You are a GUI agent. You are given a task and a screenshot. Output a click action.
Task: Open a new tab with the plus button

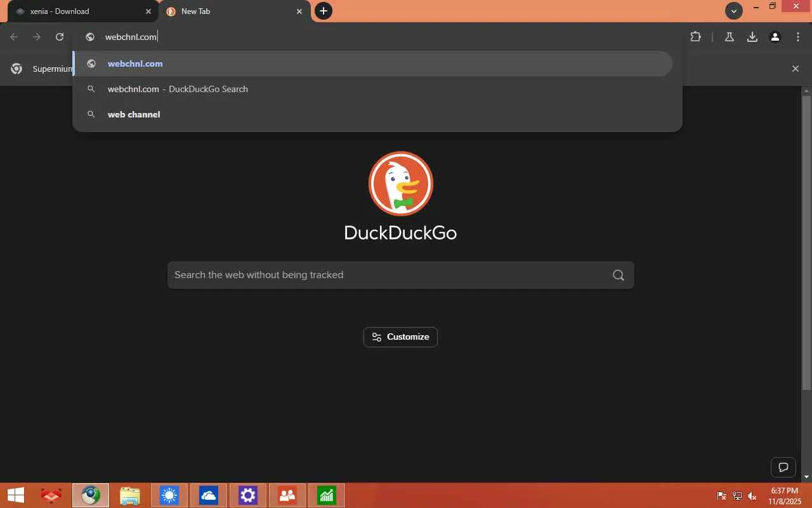[324, 11]
